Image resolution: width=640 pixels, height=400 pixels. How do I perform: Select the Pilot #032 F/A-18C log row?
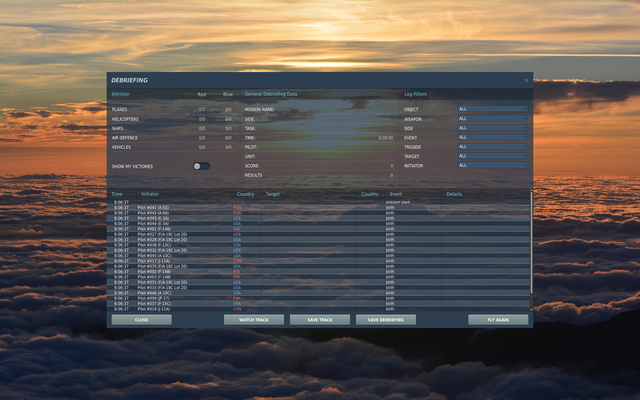[x=318, y=250]
